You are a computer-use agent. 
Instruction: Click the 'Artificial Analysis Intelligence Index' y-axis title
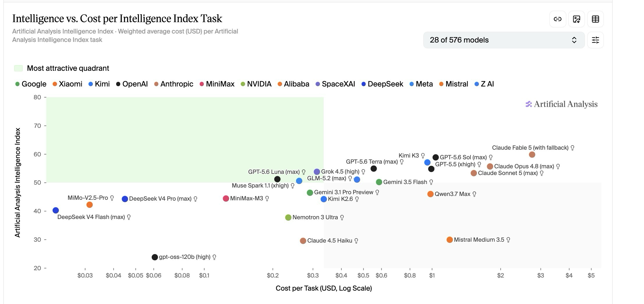click(x=18, y=183)
